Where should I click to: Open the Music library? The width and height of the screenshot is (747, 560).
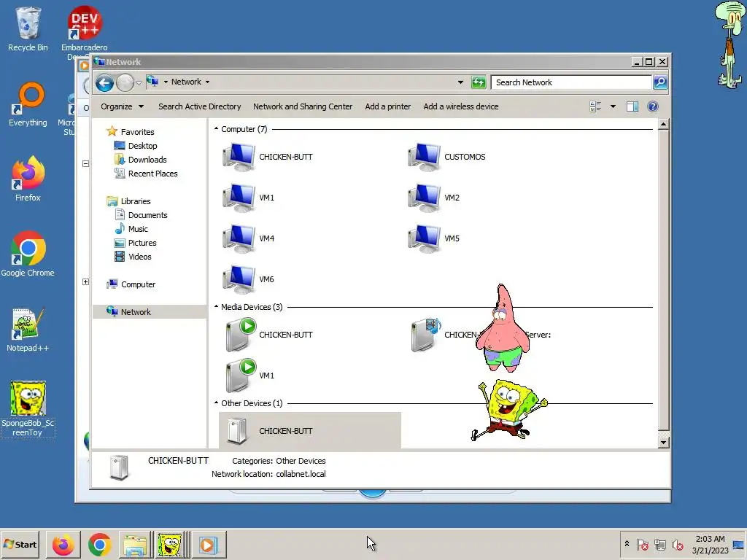point(131,228)
